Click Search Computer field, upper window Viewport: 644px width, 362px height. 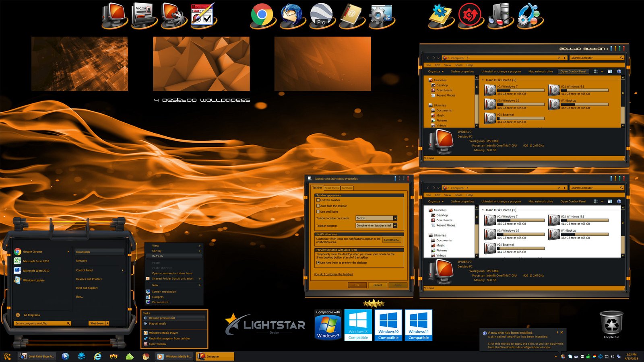click(597, 58)
